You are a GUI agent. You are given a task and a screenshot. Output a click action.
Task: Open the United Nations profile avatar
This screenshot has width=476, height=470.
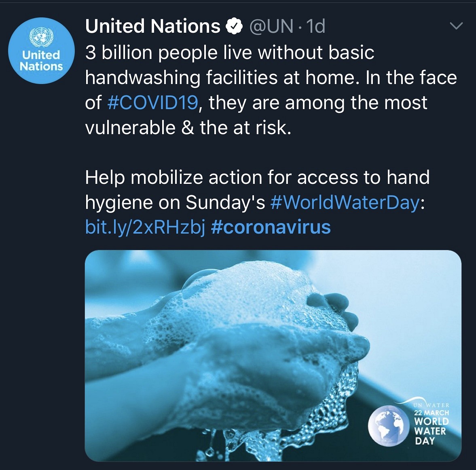point(41,51)
